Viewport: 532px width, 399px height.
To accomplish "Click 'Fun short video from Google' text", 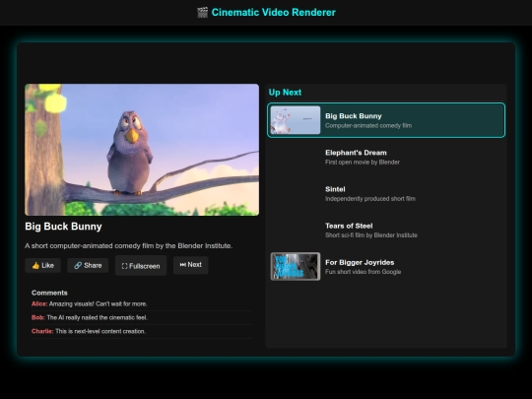I will tap(363, 272).
